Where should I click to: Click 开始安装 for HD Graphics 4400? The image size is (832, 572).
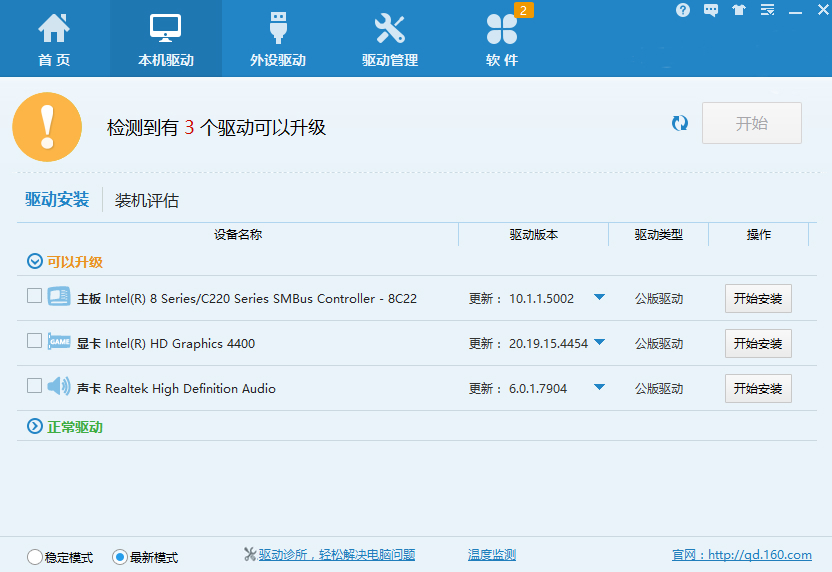758,343
